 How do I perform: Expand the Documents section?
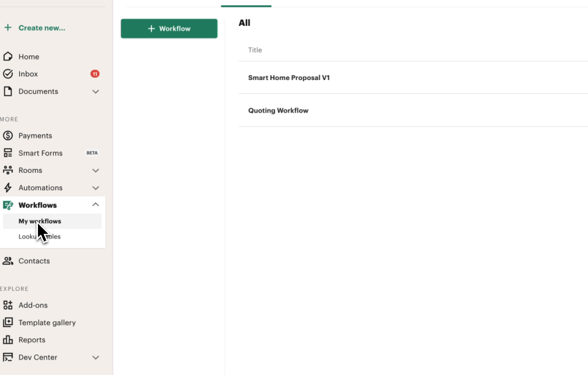[95, 91]
